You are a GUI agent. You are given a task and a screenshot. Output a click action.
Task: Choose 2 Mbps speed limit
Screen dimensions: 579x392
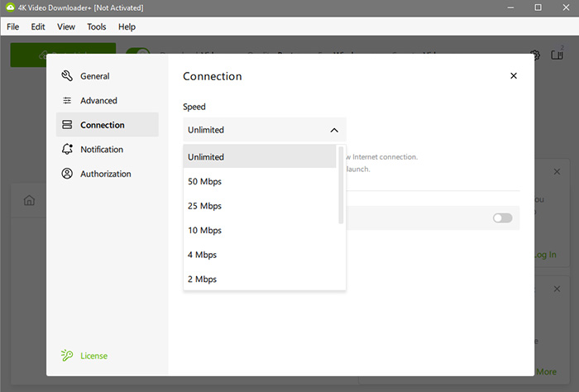(x=260, y=279)
